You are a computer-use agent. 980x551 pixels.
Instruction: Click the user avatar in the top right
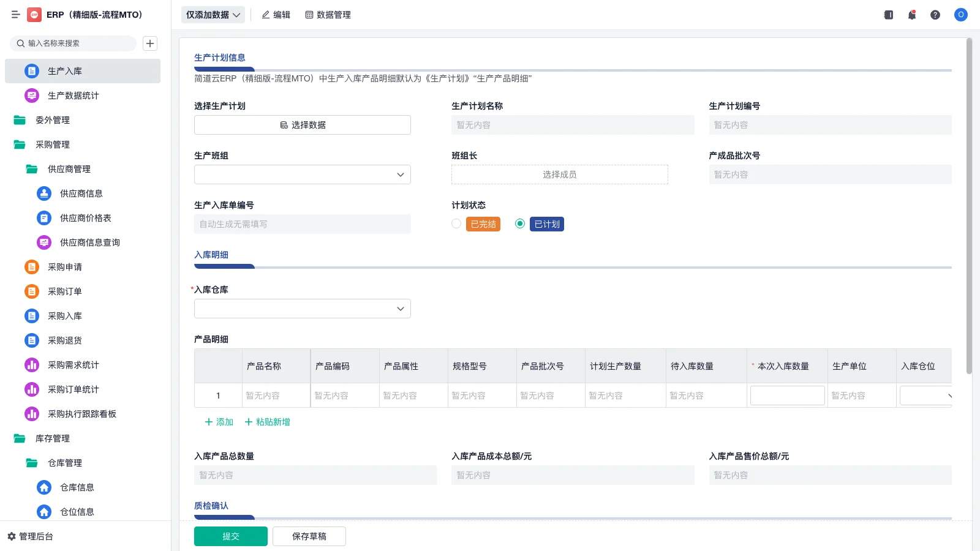[x=960, y=15]
